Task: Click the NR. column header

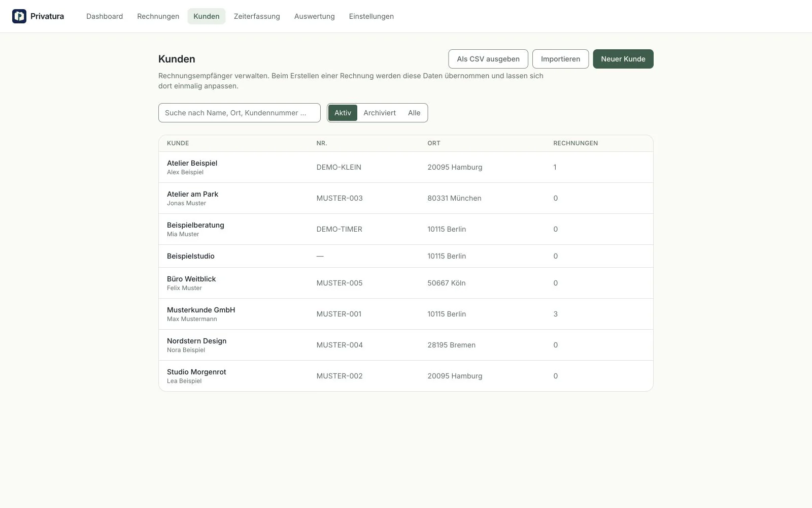Action: coord(322,143)
